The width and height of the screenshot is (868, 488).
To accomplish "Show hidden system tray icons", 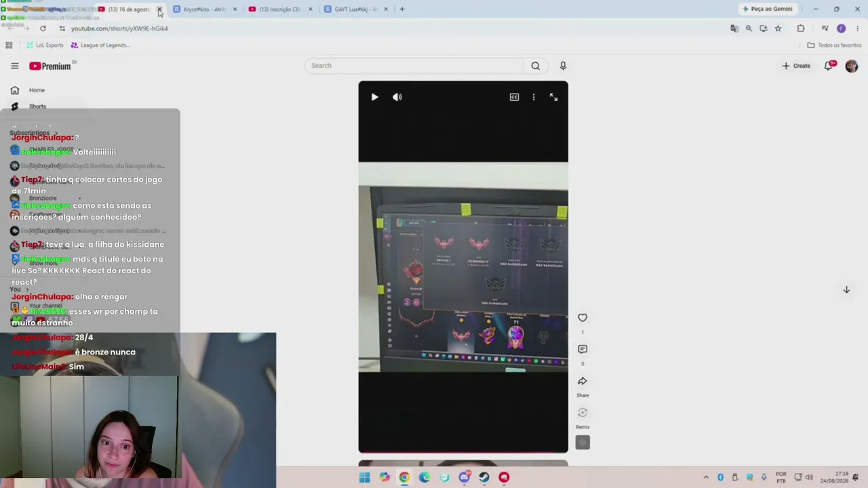I will point(706,477).
